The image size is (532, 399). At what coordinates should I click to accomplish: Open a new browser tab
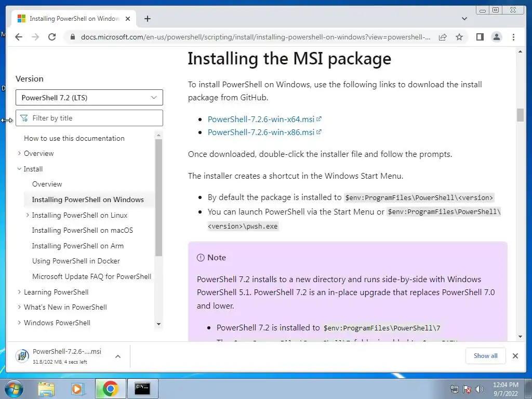(147, 19)
